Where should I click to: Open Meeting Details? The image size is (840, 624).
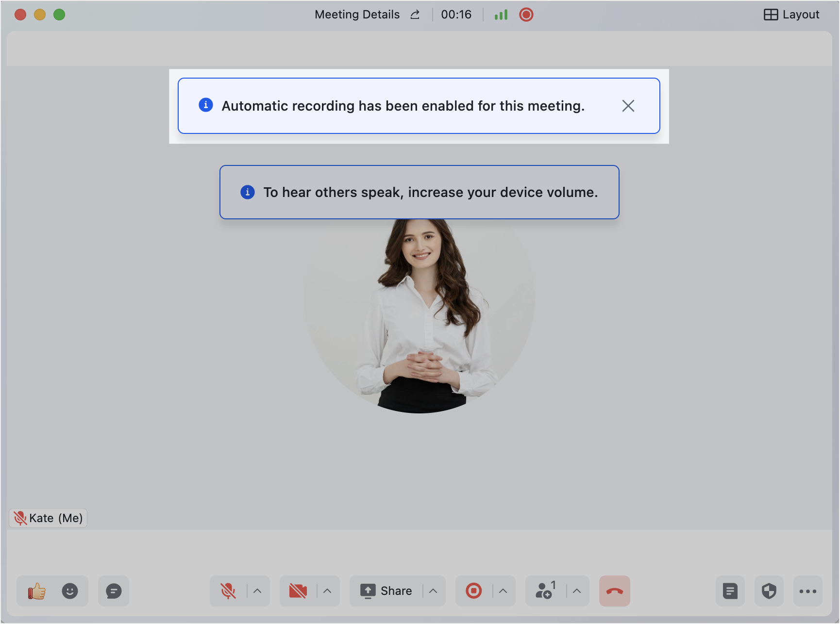point(357,15)
